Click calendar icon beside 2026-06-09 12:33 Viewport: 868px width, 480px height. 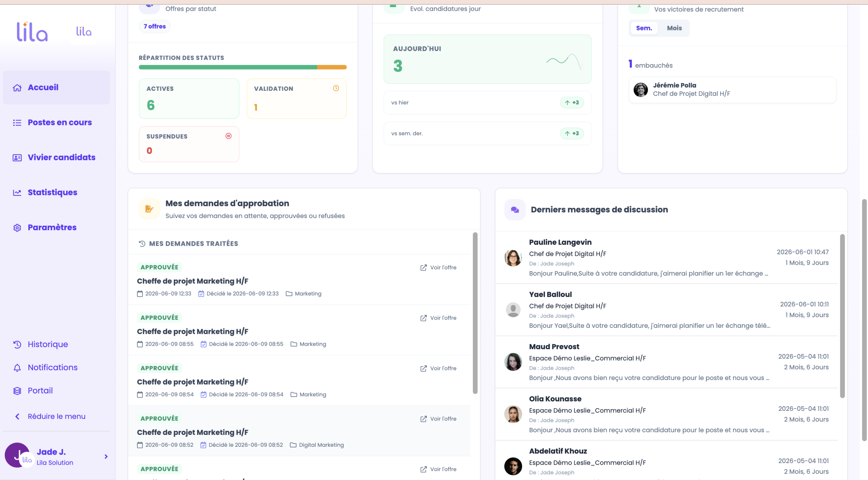pyautogui.click(x=140, y=294)
